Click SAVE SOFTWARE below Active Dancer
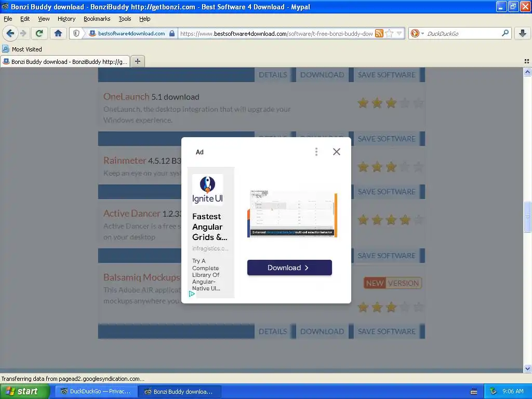 click(x=387, y=256)
